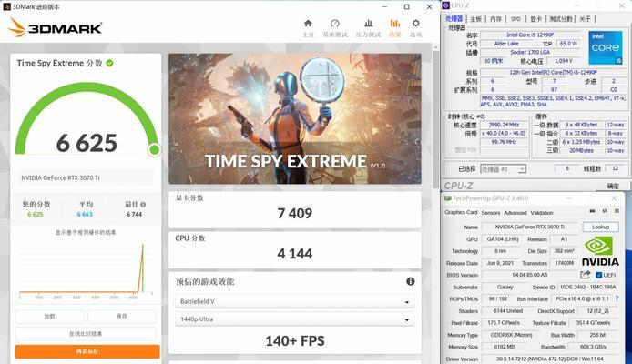Click the GPU-Z BIOS Version 94.04.65.00.A3 field
The width and height of the screenshot is (632, 364).
[x=530, y=275]
